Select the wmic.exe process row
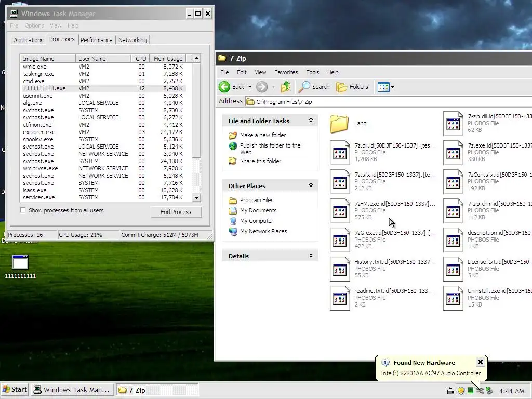This screenshot has width=532, height=399. (x=103, y=67)
